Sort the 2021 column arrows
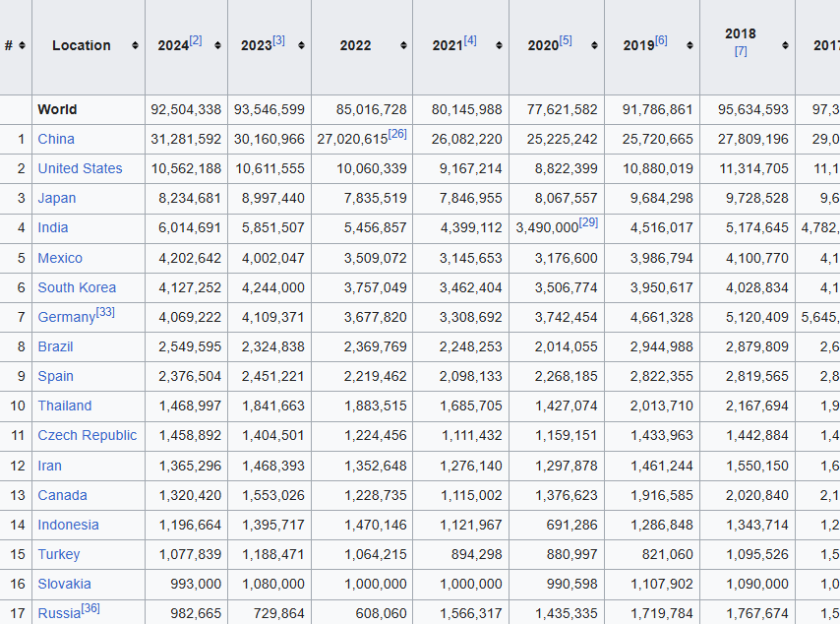 [499, 45]
